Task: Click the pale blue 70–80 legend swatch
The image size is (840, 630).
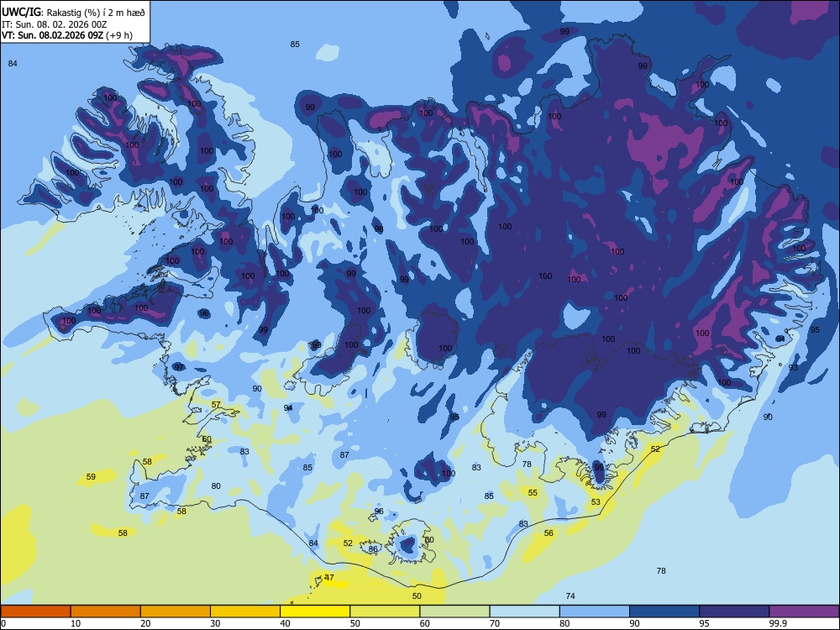Action: pos(524,612)
